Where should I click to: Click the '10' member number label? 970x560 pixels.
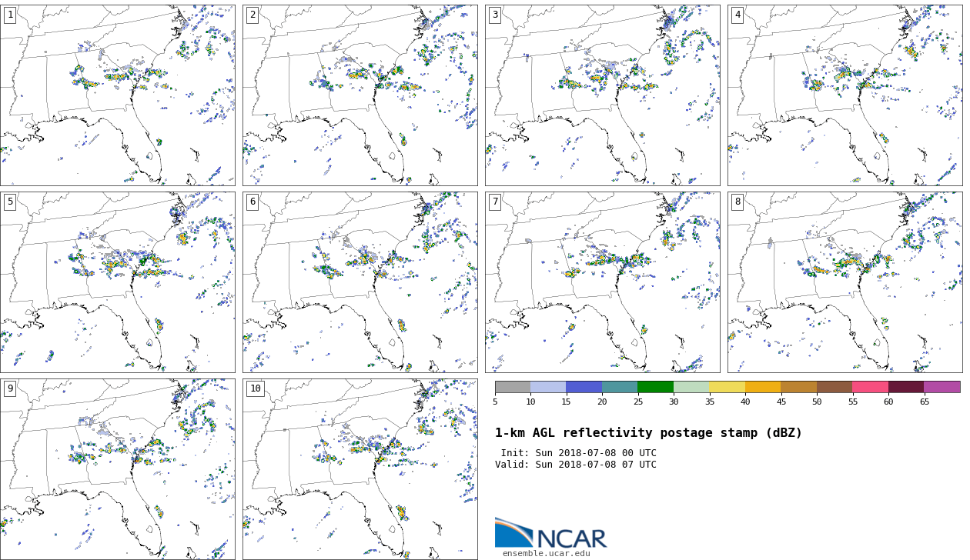[x=256, y=389]
